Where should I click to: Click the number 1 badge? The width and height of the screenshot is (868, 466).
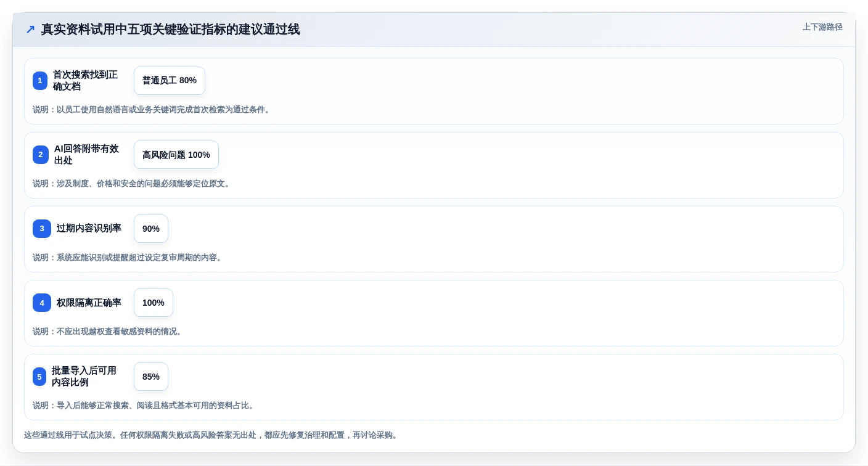(x=40, y=81)
